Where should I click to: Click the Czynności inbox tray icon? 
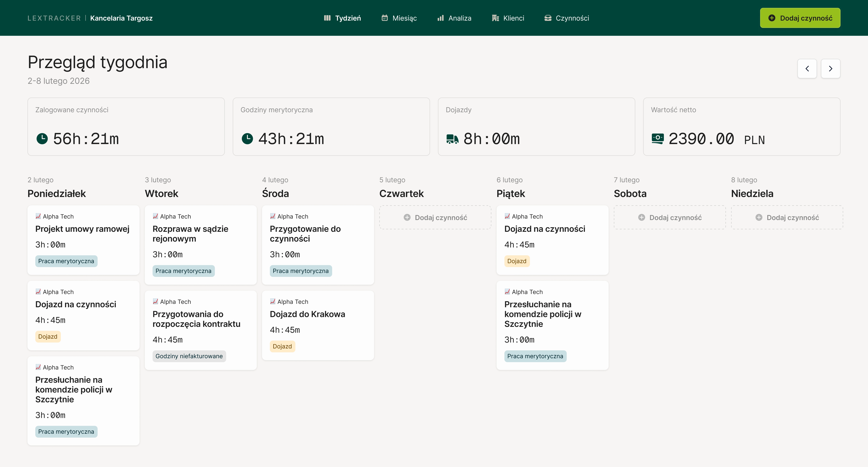(x=548, y=18)
